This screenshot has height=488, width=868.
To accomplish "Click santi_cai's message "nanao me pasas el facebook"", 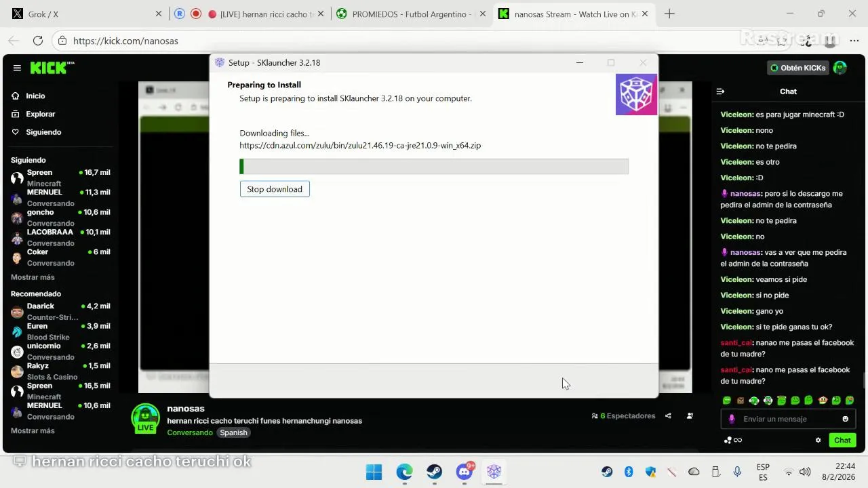I will click(x=787, y=348).
